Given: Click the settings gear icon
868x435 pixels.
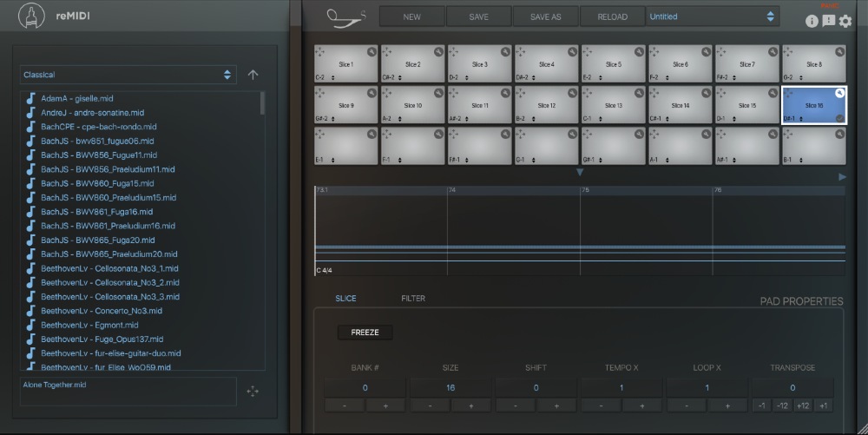Looking at the screenshot, I should [x=845, y=22].
